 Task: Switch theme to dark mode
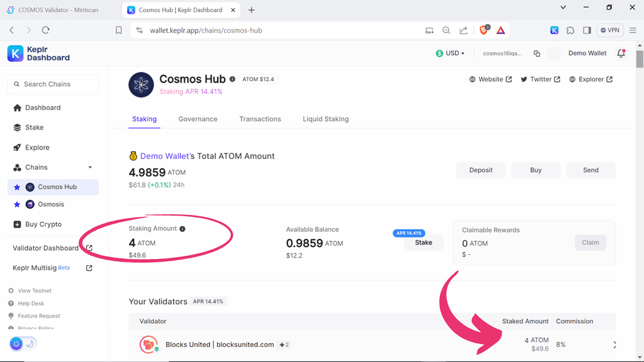pos(30,344)
